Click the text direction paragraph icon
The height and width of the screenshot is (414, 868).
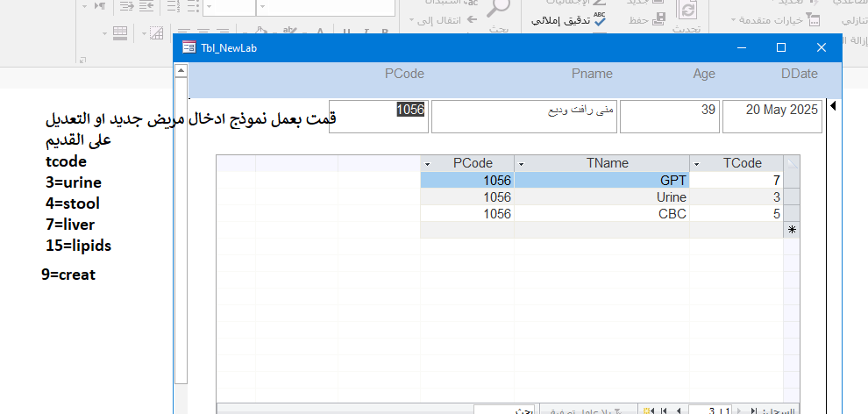[x=100, y=6]
